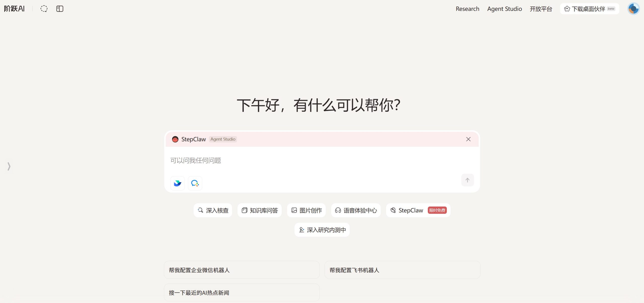The width and height of the screenshot is (644, 303).
Task: Open the temporary chat dashed-circle icon
Action: 44,9
